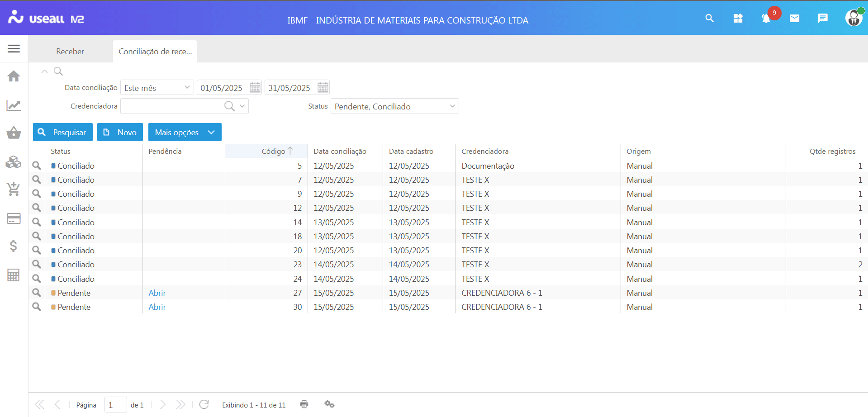Open the calculator grid sidebar icon
The height and width of the screenshot is (417, 868).
click(x=14, y=275)
